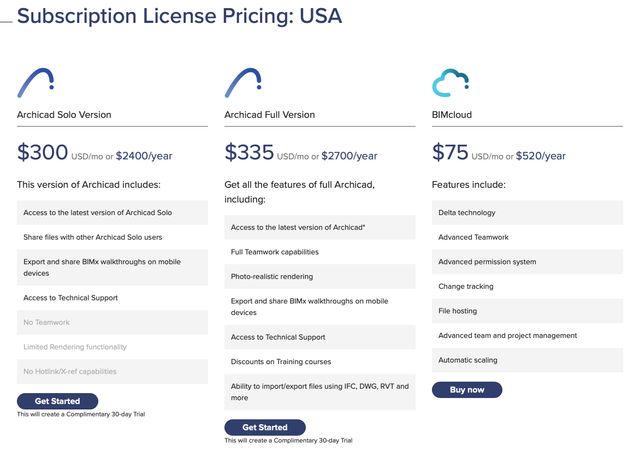Select the Archicad Full Version title
Image resolution: width=628 pixels, height=452 pixels.
click(x=270, y=115)
